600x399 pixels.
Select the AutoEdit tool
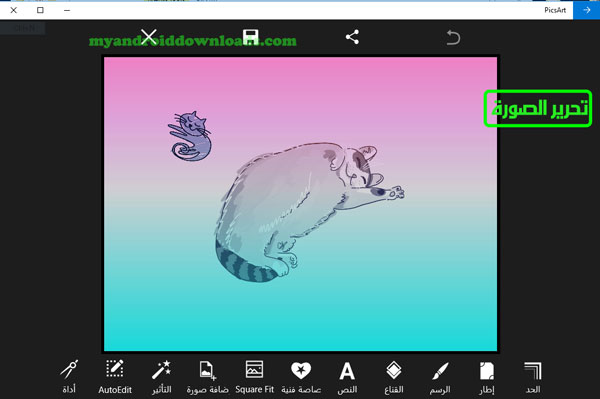pyautogui.click(x=115, y=376)
